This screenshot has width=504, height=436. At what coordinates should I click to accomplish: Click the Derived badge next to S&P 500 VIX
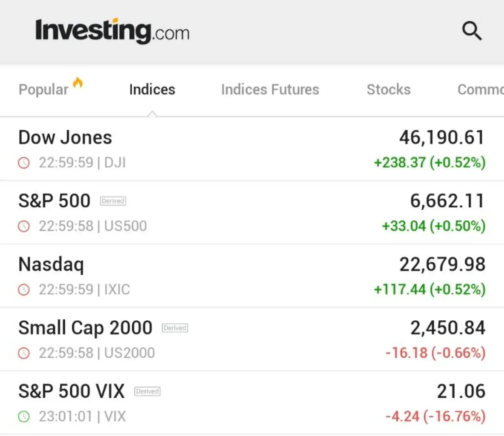click(x=147, y=391)
